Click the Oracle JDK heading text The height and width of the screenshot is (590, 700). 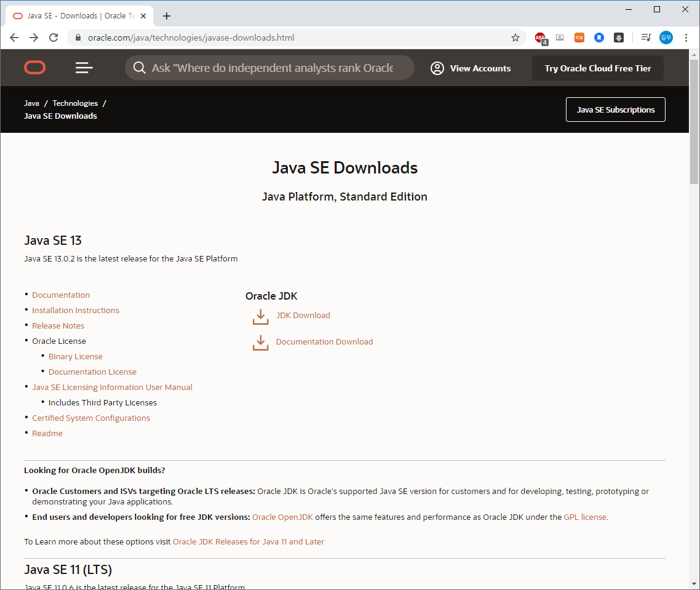tap(271, 296)
